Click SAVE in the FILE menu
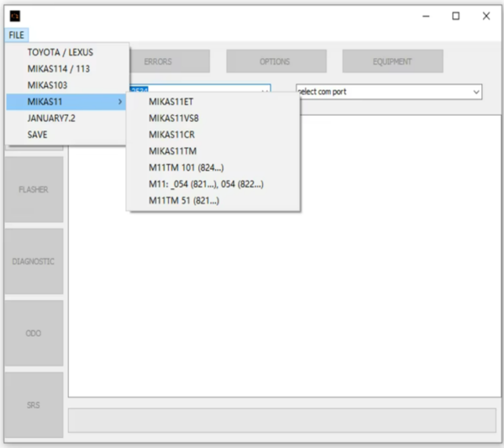Image resolution: width=504 pixels, height=448 pixels. 67,134
